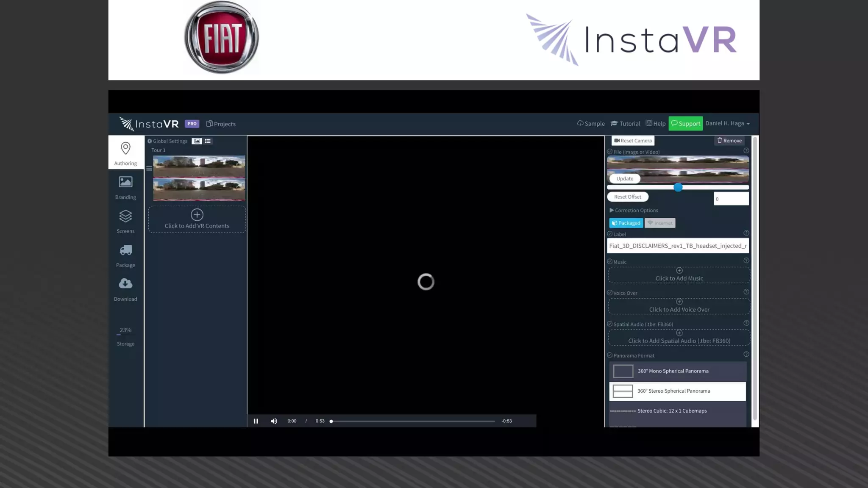Expand Correction Options section
868x488 pixels.
(634, 211)
